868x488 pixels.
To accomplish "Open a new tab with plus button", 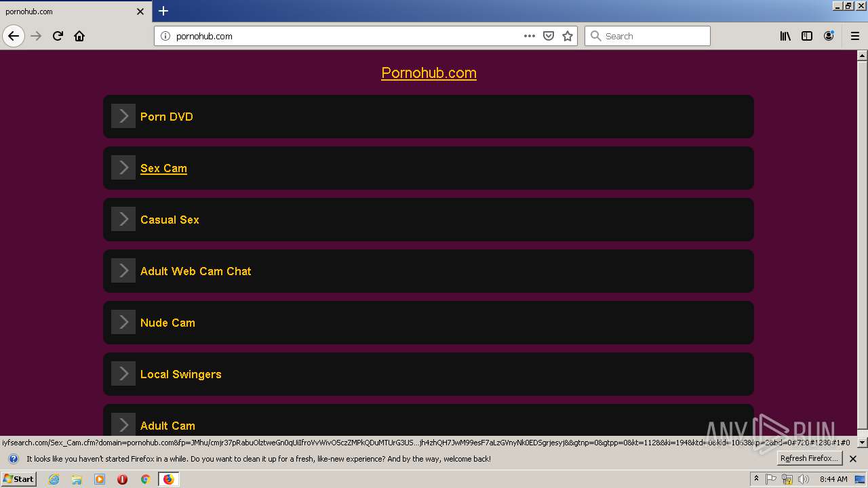I will tap(163, 11).
